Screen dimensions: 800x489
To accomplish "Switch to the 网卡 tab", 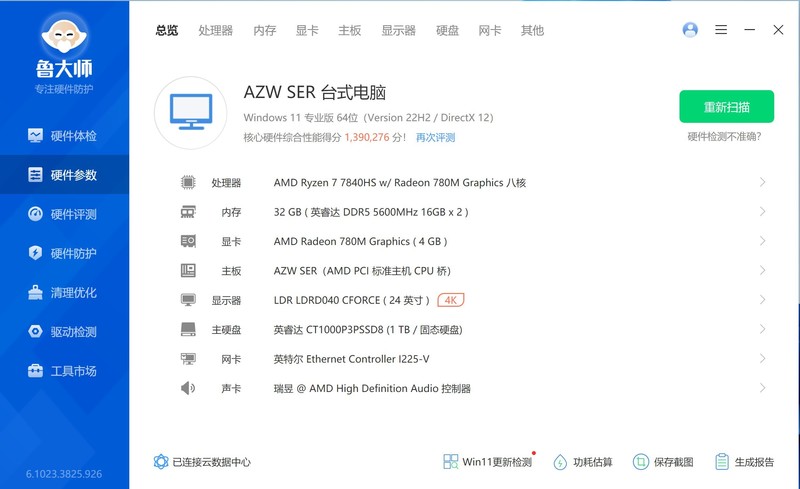I will click(x=490, y=31).
